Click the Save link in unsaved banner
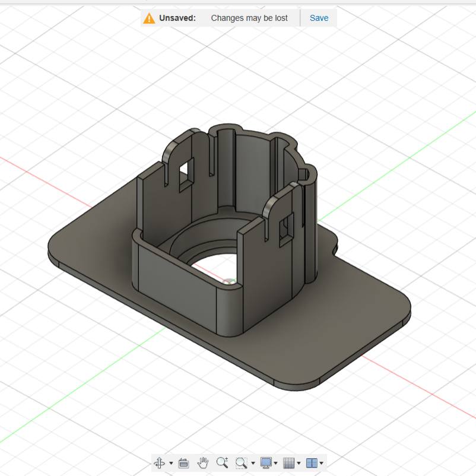 [319, 18]
